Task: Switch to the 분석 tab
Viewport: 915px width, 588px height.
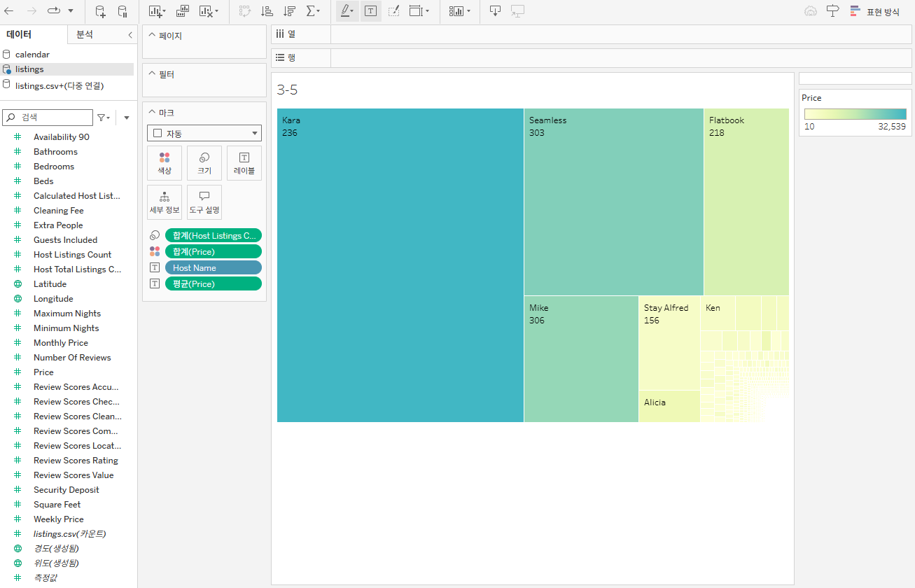Action: point(85,34)
